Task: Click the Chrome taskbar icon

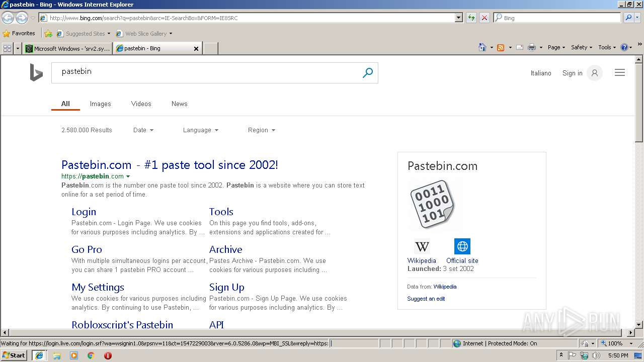Action: (91, 355)
